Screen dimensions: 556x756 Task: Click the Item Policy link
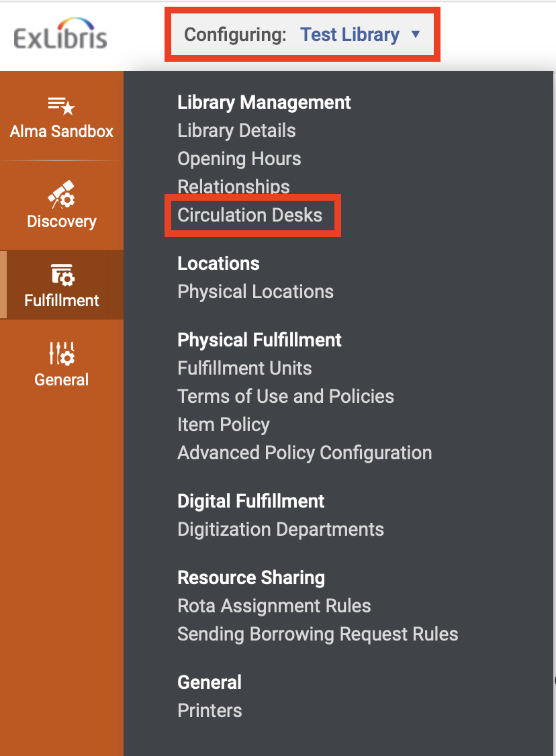coord(224,424)
